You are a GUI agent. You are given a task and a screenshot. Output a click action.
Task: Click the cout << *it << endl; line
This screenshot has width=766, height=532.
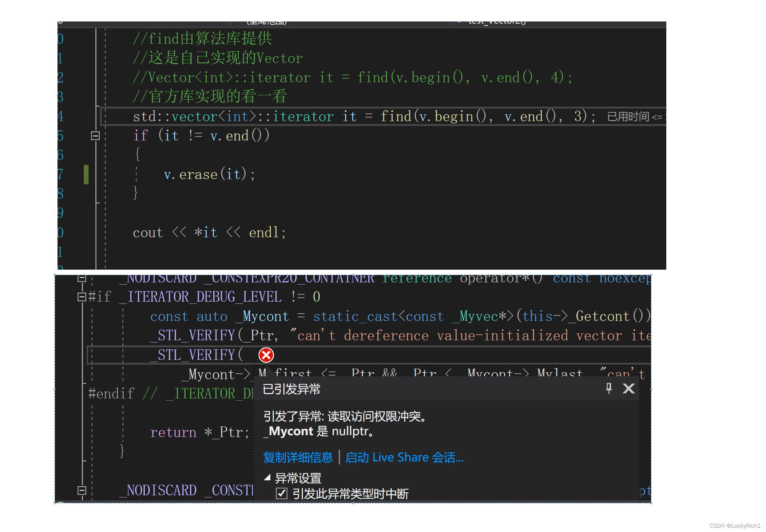209,232
